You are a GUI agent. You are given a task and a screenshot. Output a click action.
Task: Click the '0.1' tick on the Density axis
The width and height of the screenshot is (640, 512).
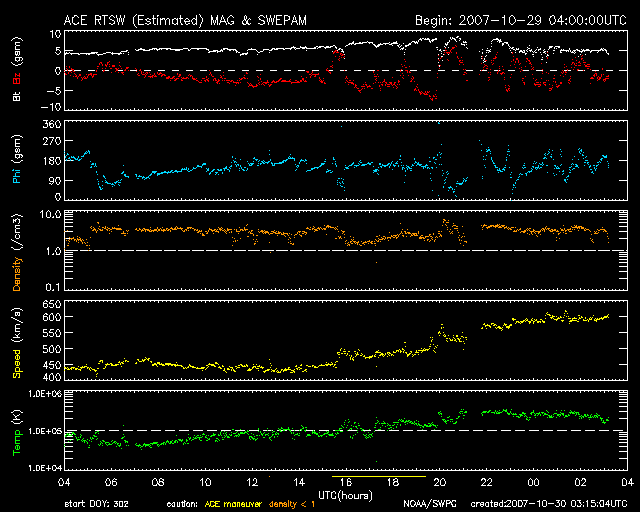click(53, 287)
